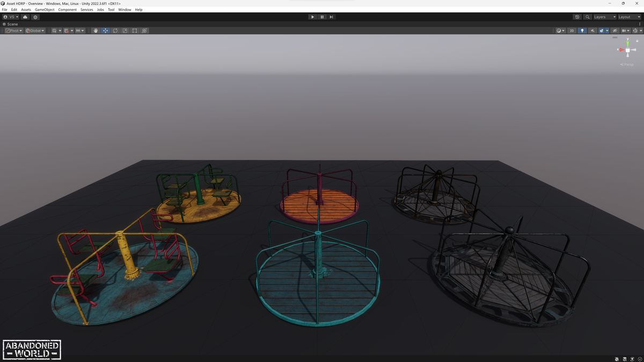Open the Tool menu
Image resolution: width=644 pixels, height=362 pixels.
tap(111, 10)
